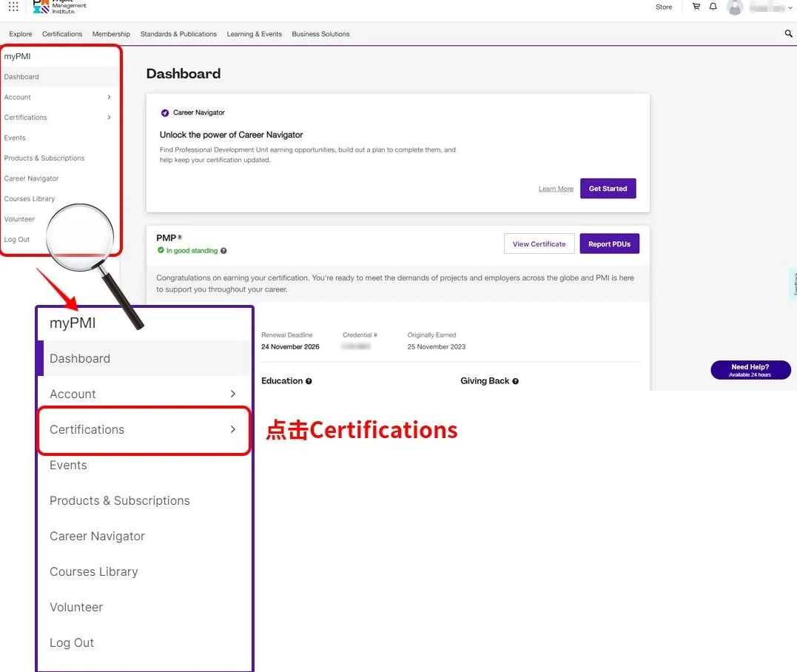Open help icon beside In good standing
This screenshot has width=797, height=672.
coord(223,251)
